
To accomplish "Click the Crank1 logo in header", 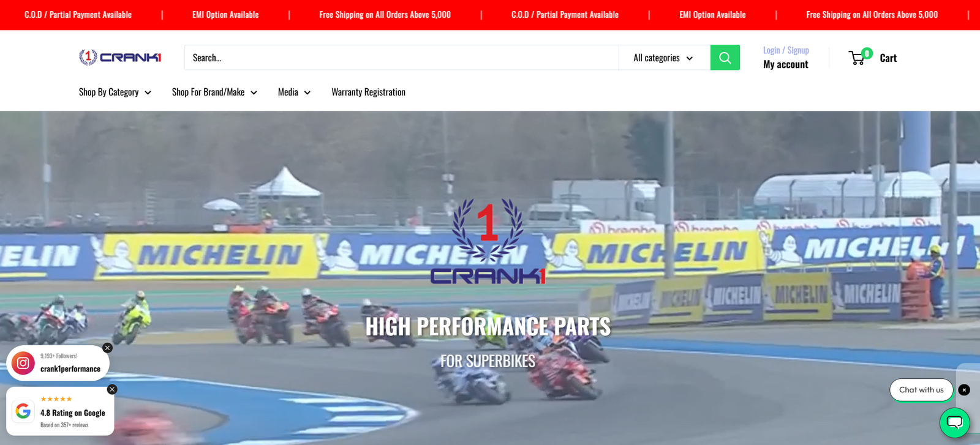I will [120, 58].
